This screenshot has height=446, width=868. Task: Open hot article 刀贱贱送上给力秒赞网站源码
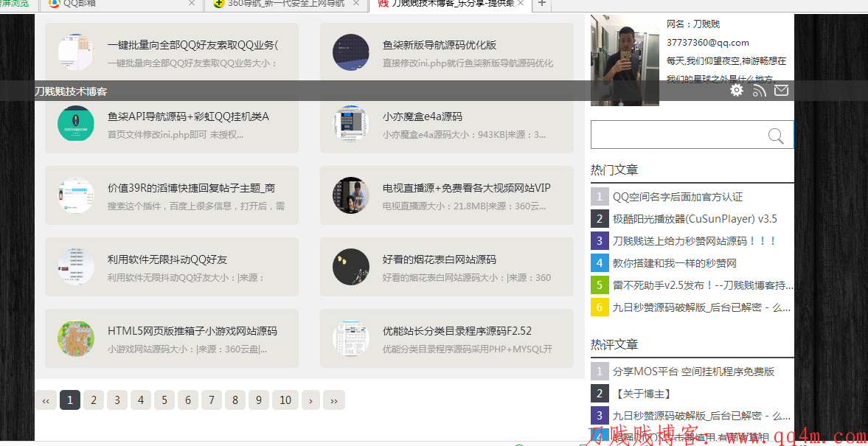pyautogui.click(x=695, y=241)
